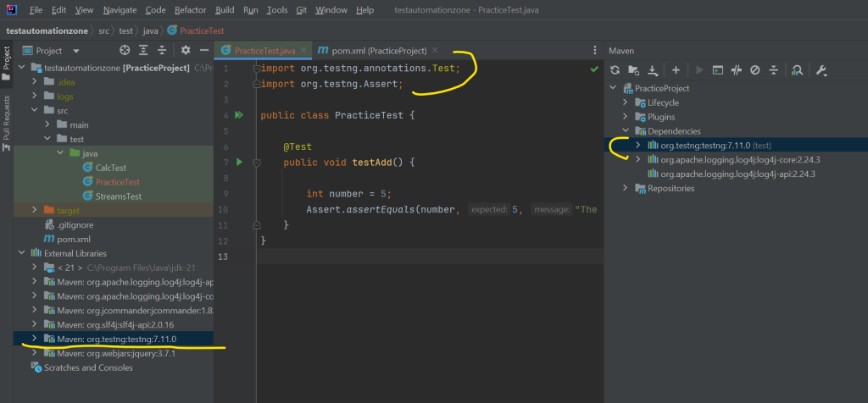Collapse External Libraries node
Image resolution: width=868 pixels, height=403 pixels.
click(21, 252)
